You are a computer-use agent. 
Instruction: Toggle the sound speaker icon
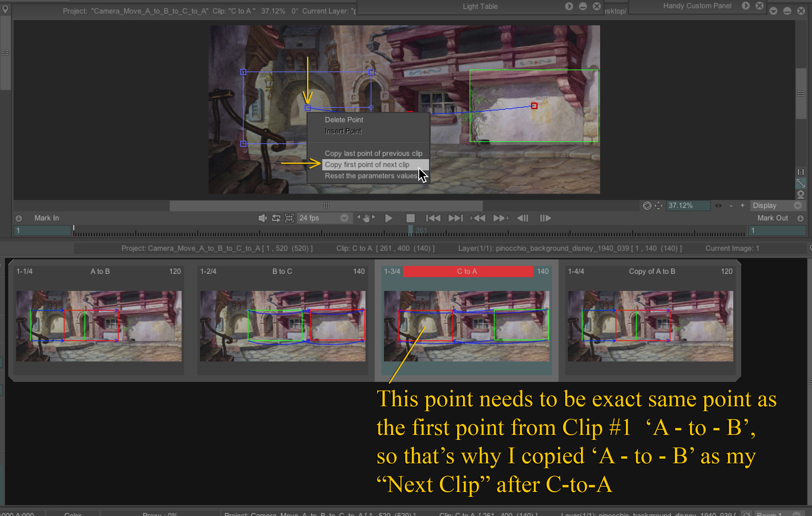pos(262,218)
